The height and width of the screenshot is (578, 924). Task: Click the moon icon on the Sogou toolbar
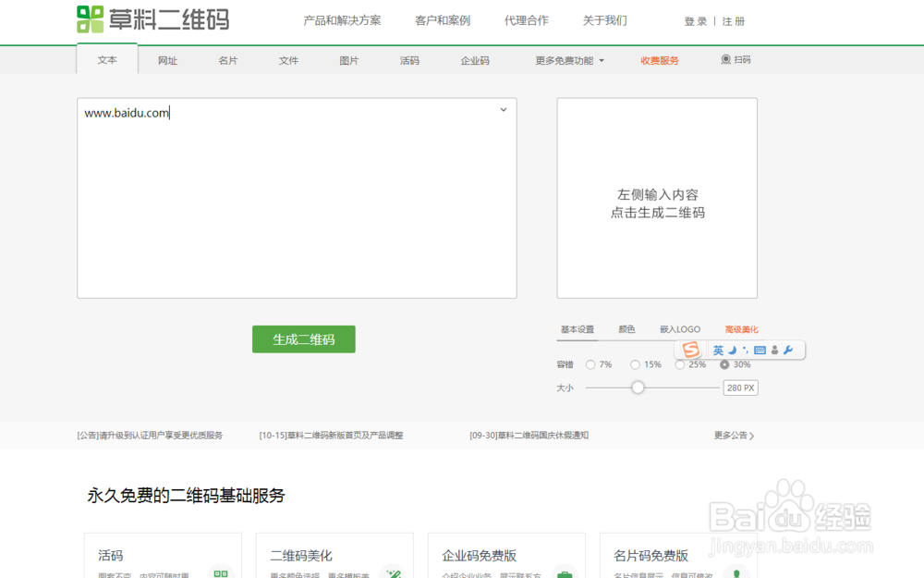[732, 350]
